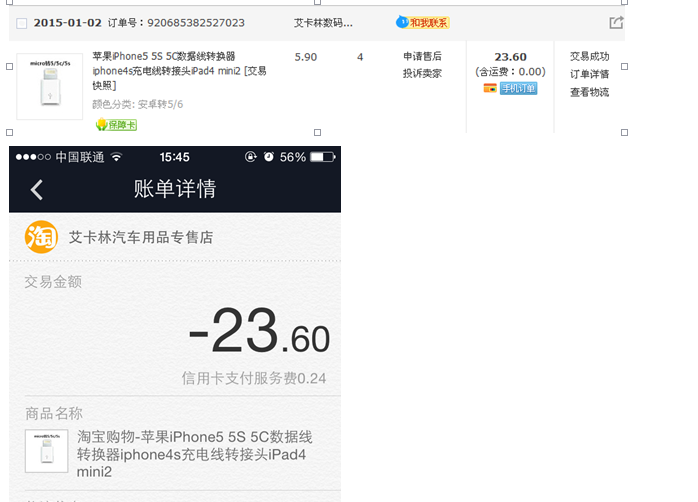Click the 保障卡 guarantee badge

[116, 125]
